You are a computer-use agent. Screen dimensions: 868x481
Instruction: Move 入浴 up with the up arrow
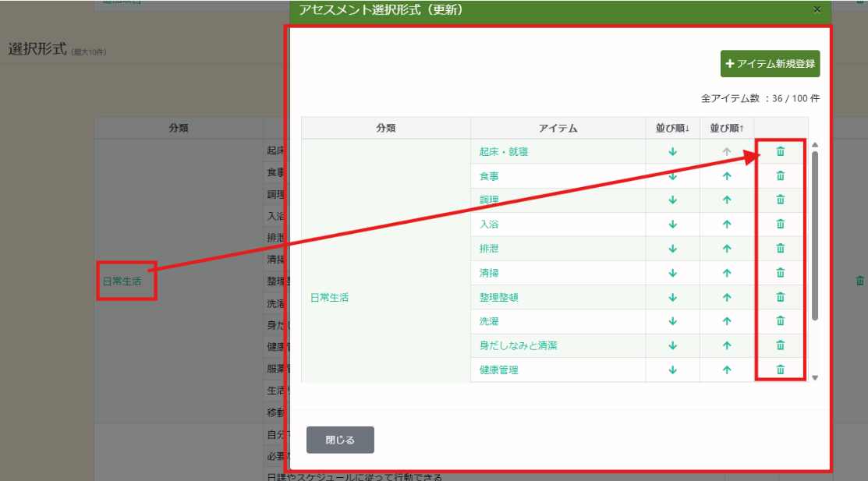coord(727,225)
